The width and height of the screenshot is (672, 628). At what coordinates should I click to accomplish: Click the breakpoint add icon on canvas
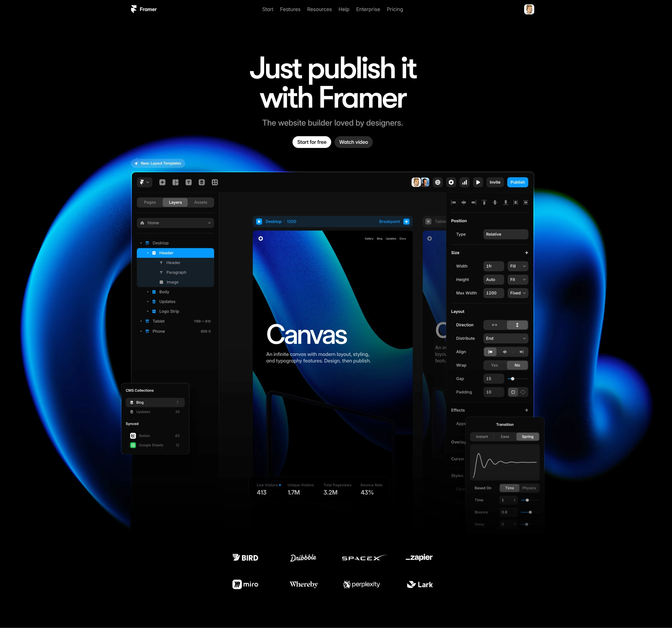coord(407,221)
